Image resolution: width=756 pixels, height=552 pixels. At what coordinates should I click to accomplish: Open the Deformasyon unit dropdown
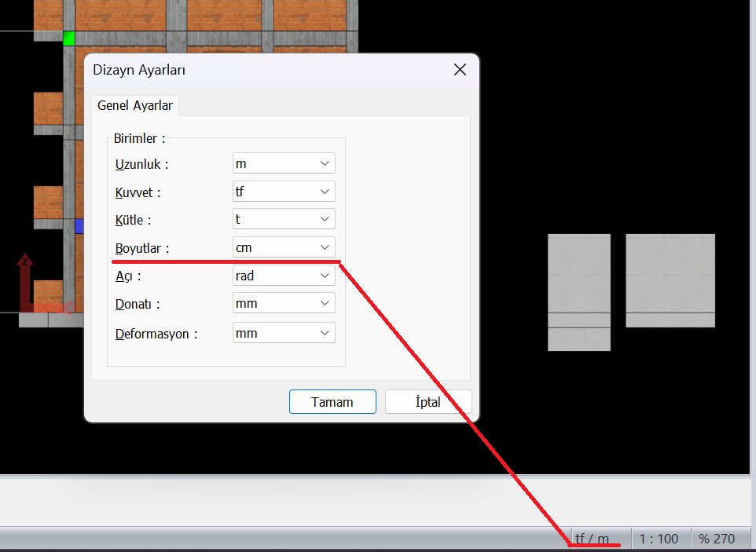click(x=284, y=333)
